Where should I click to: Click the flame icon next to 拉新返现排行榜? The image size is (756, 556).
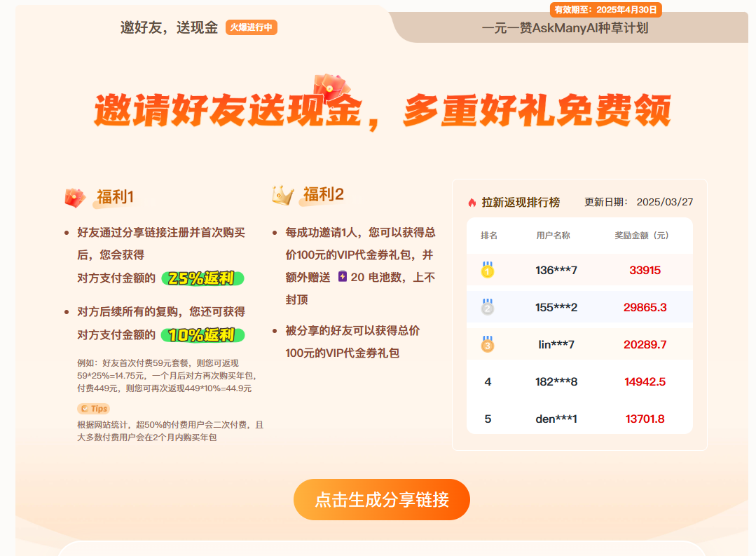(472, 203)
